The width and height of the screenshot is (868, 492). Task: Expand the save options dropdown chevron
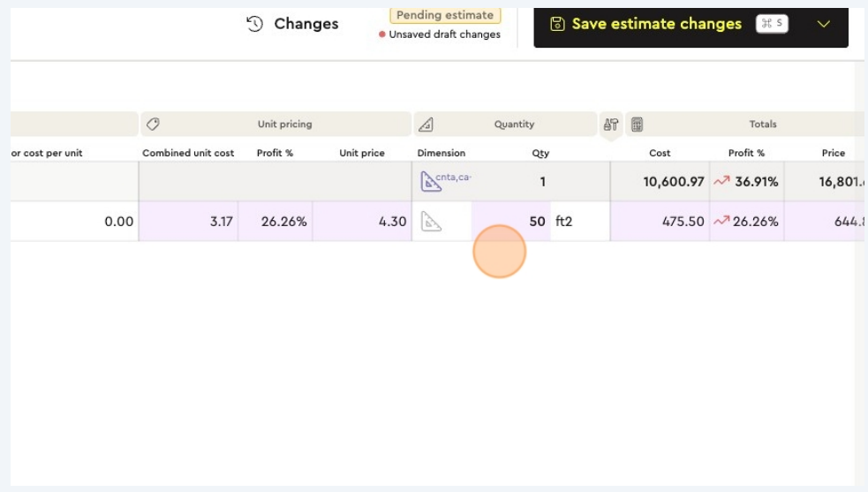(824, 24)
